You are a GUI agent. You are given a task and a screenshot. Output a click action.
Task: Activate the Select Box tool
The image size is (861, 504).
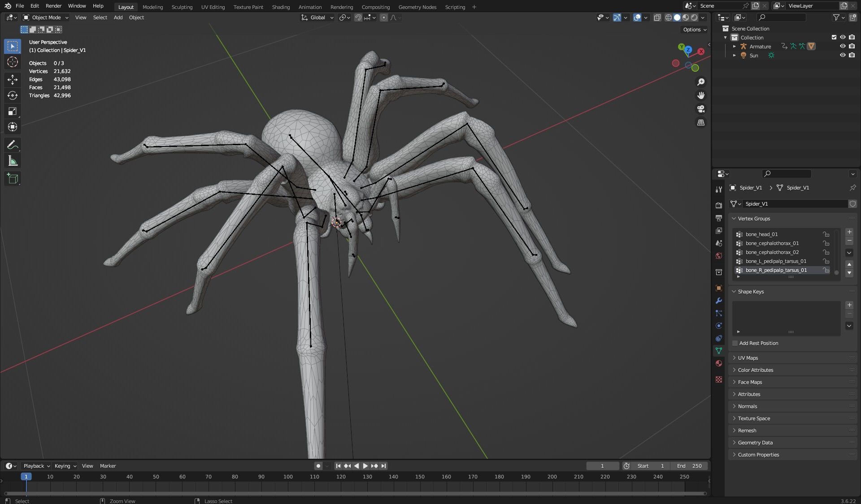[13, 46]
